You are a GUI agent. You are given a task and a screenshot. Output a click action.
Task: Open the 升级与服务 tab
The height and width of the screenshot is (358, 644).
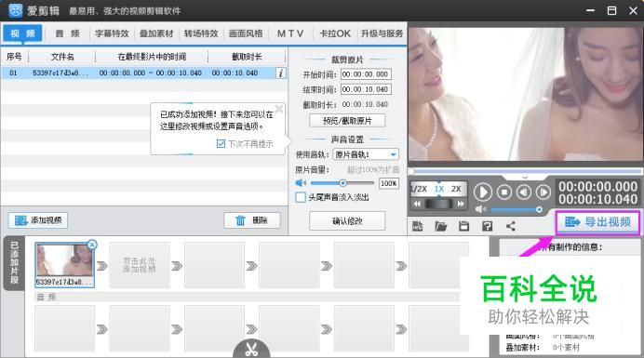tap(382, 33)
